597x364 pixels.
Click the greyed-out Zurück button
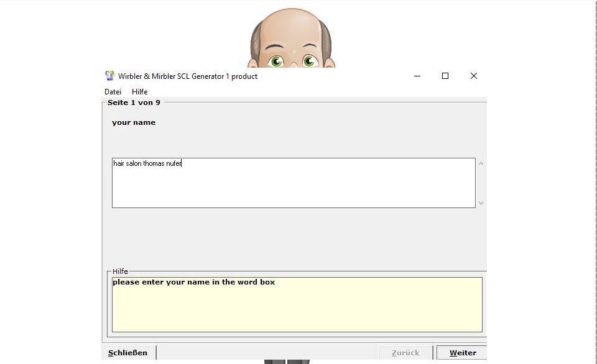point(405,353)
